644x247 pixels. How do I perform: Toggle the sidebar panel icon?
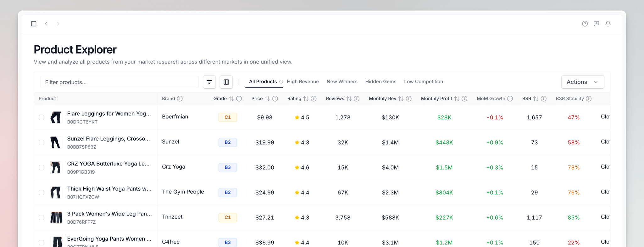coord(34,24)
